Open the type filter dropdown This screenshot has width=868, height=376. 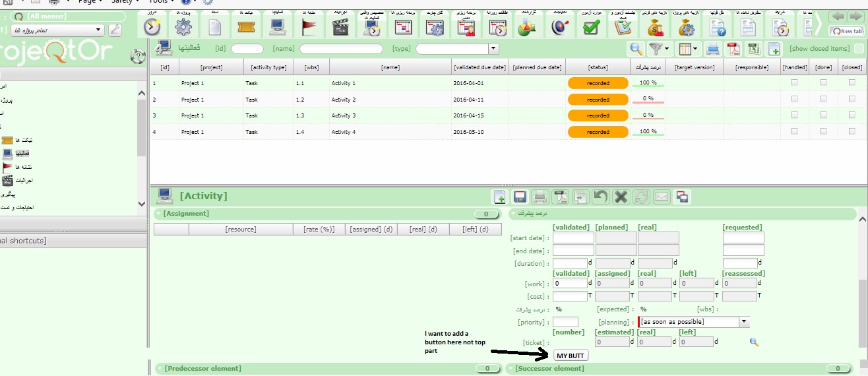click(x=493, y=49)
